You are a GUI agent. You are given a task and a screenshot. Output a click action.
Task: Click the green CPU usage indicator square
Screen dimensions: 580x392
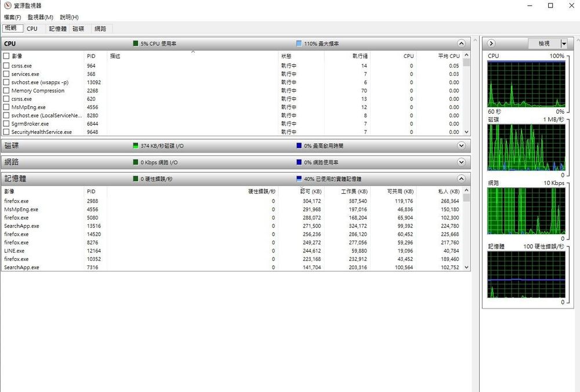[136, 43]
